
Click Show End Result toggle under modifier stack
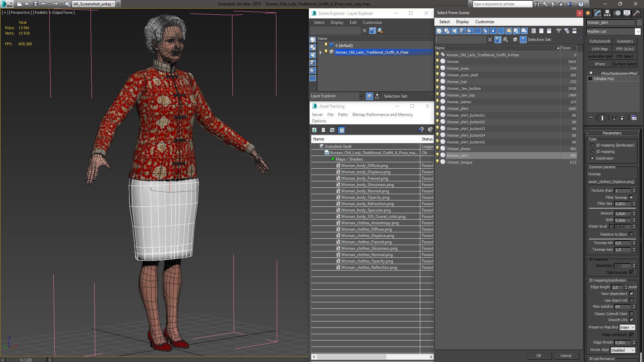click(x=602, y=118)
